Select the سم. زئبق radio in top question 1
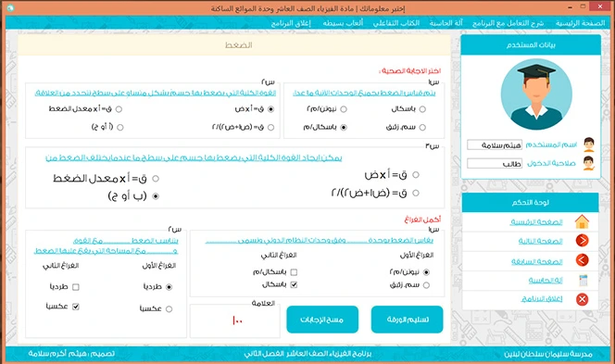The height and width of the screenshot is (364, 615). click(422, 127)
